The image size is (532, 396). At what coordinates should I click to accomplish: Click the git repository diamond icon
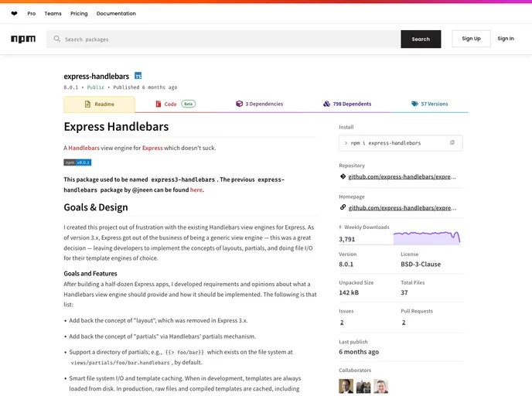pos(343,176)
